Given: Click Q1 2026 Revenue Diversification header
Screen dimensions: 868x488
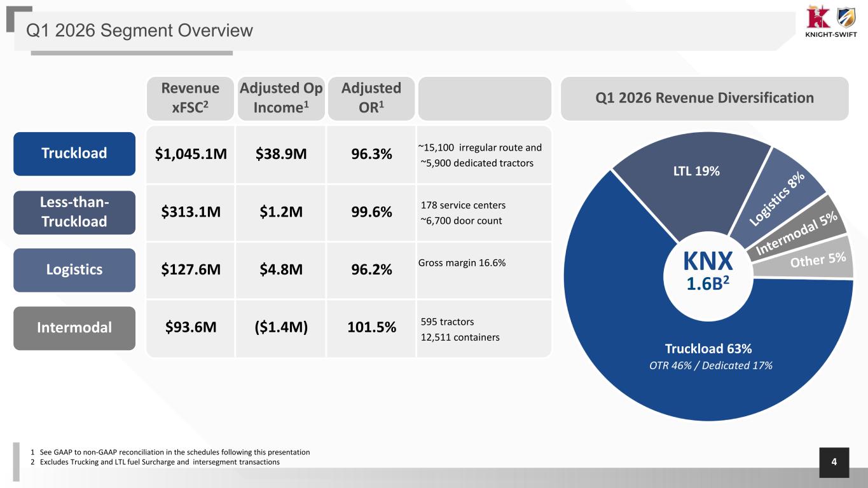Looking at the screenshot, I should [x=705, y=98].
